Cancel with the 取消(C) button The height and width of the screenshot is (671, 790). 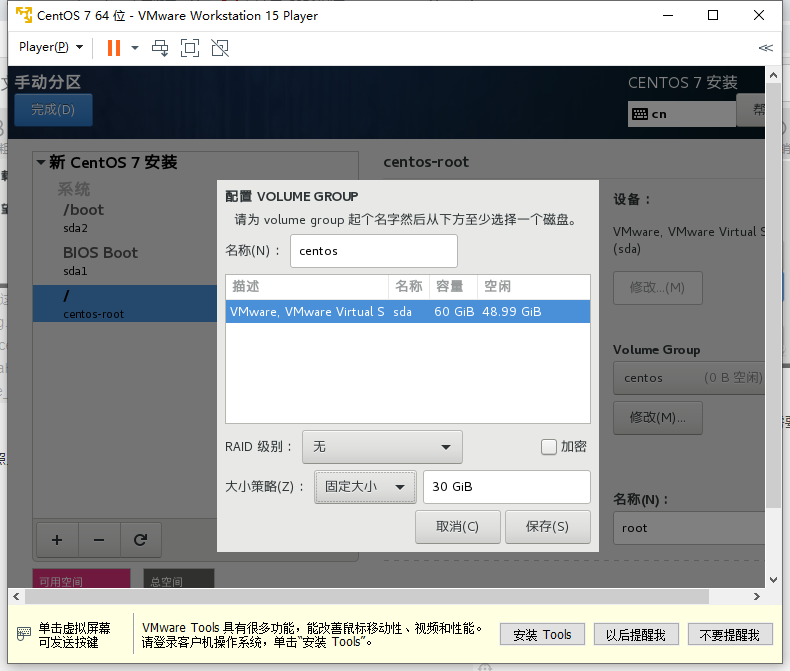(x=457, y=527)
